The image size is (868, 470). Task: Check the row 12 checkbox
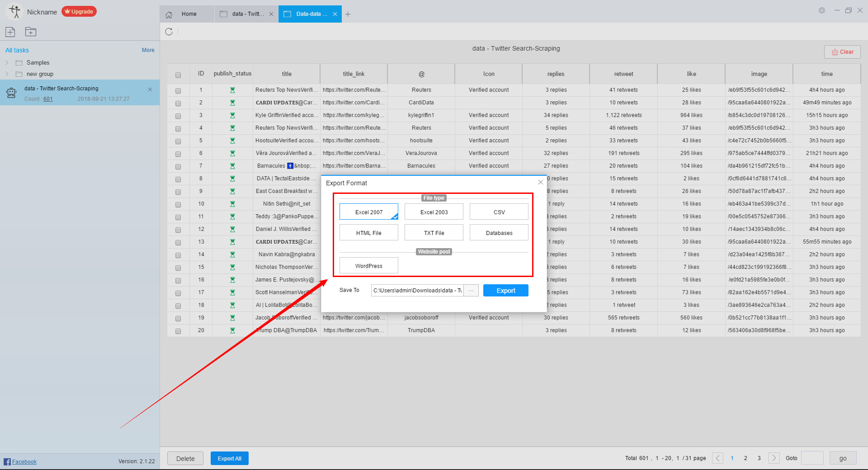coord(178,230)
